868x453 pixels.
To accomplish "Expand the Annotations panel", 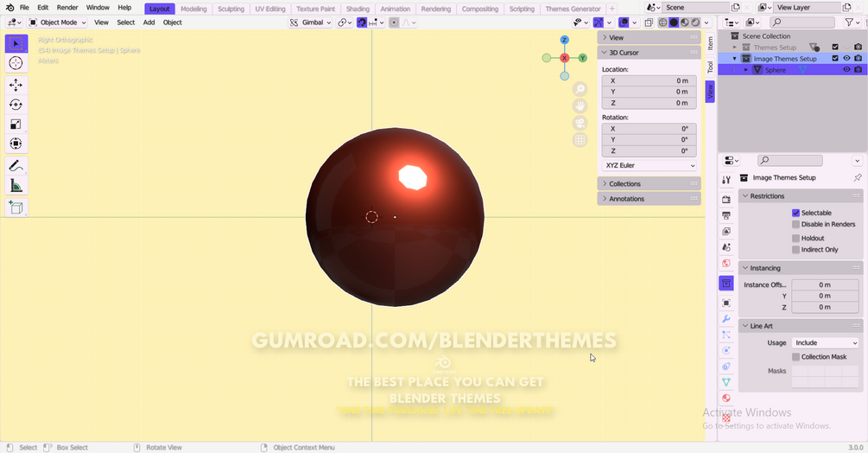I will pyautogui.click(x=649, y=199).
